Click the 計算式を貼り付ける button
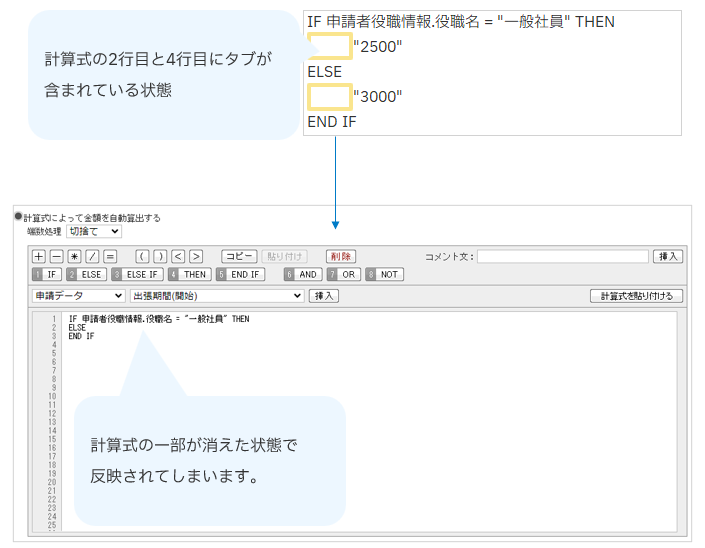Viewport: 705px width, 548px height. point(637,296)
